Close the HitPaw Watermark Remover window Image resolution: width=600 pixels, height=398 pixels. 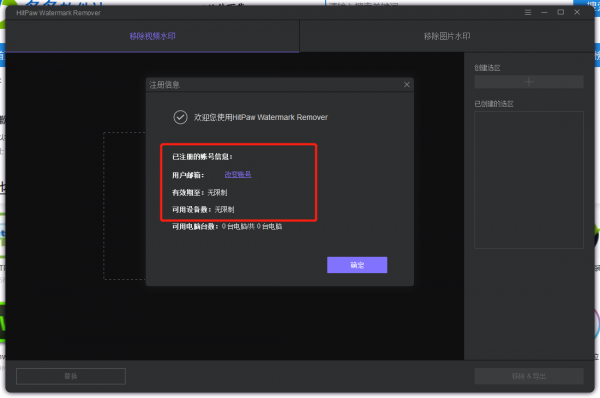(x=577, y=12)
